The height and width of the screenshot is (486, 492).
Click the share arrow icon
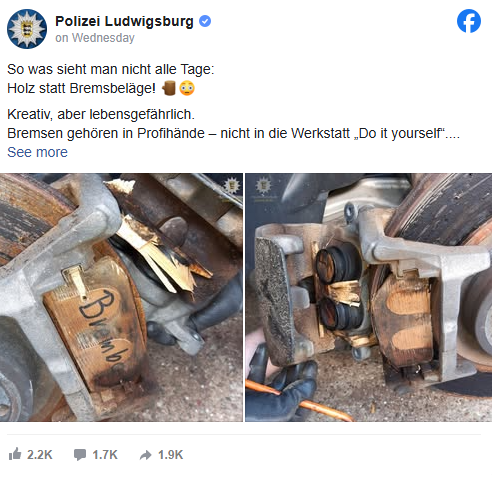pos(145,455)
